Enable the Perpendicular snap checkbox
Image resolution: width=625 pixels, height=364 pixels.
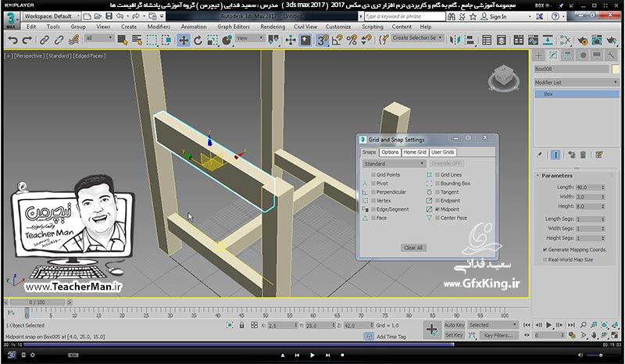(x=373, y=192)
